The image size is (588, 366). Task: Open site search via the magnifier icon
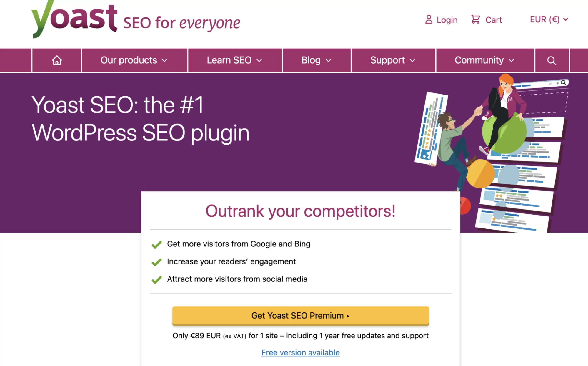[x=551, y=60]
